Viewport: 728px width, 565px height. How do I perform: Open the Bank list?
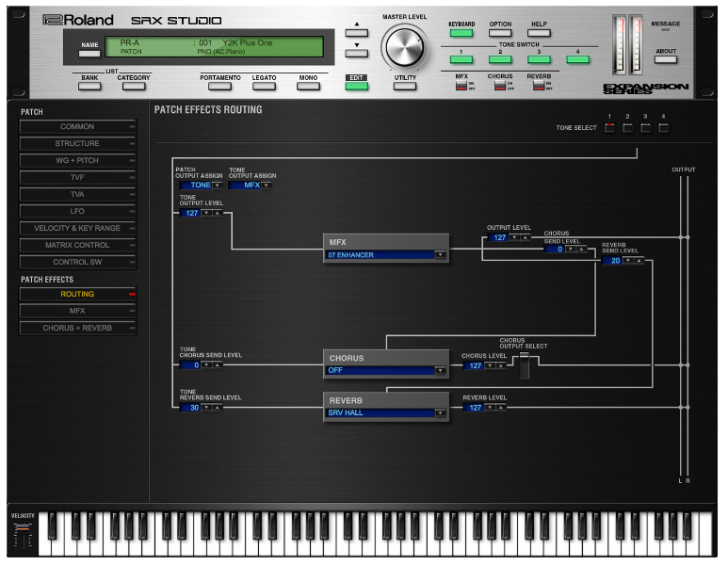point(89,86)
